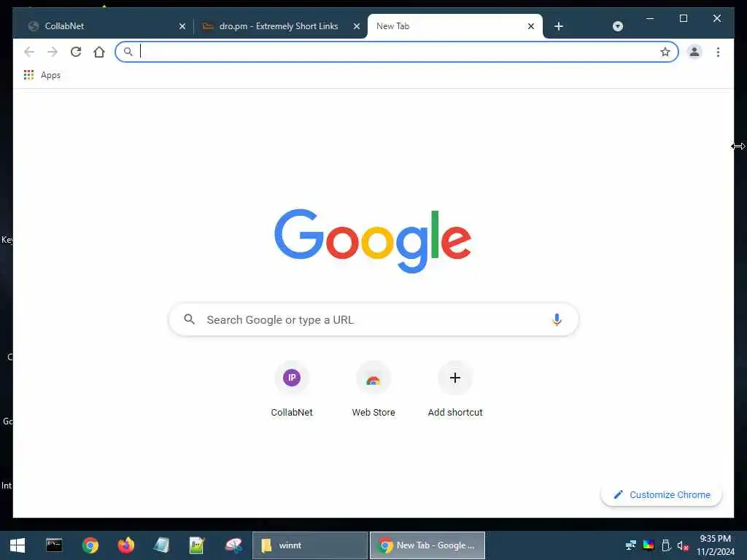
Task: Click the Google search box
Action: (x=373, y=319)
